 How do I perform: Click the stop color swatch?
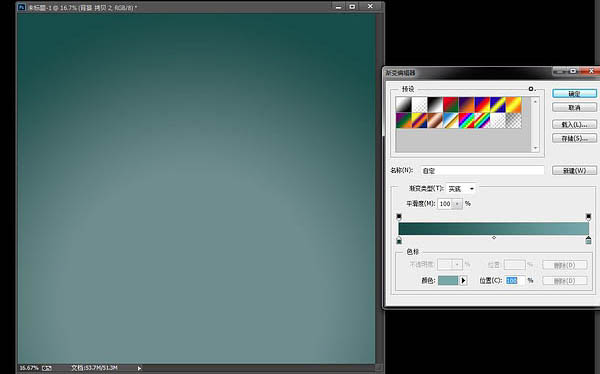pyautogui.click(x=448, y=281)
